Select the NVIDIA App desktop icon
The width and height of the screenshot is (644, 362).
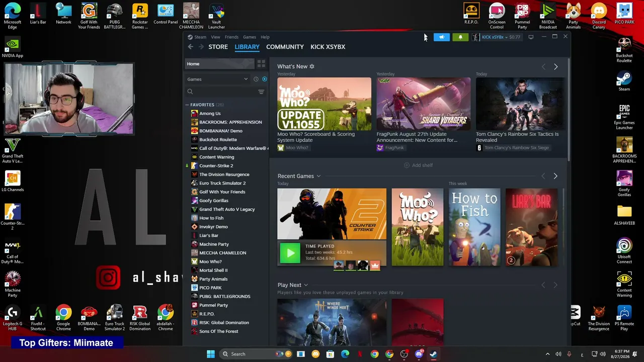point(13,47)
